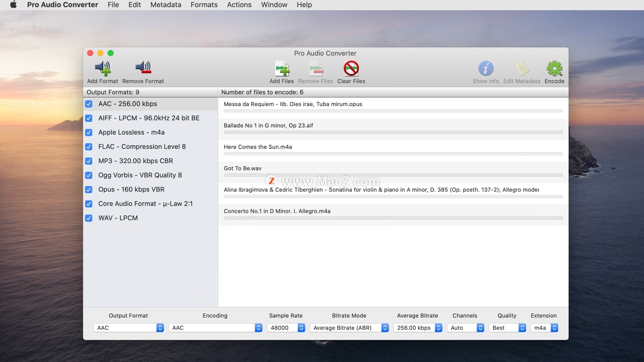The width and height of the screenshot is (644, 362).
Task: Open the Bitrate Mode dropdown
Action: [x=349, y=328]
